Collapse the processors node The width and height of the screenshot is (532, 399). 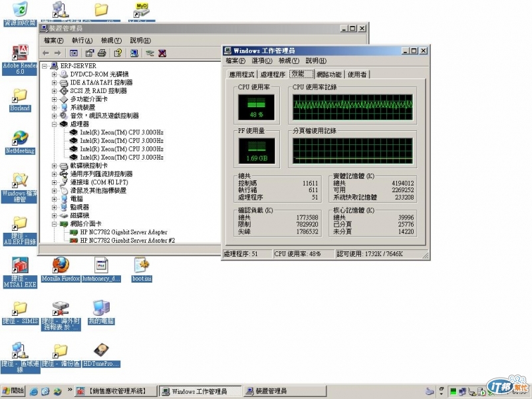coord(55,124)
